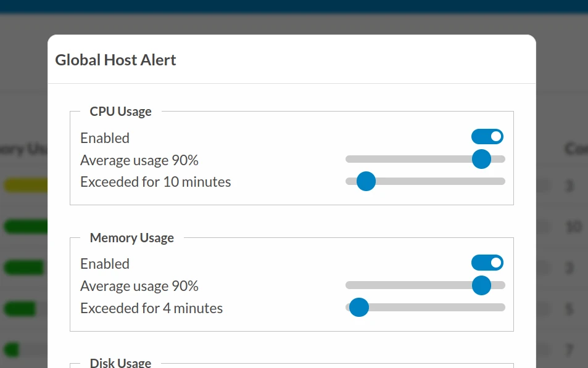
Task: Click the Average usage 90% text under CPU Usage
Action: [139, 160]
